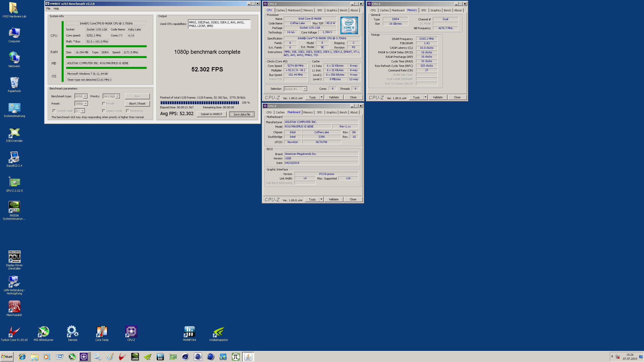Switch to SPD tab in CPU-Z Memory window
Viewport: 644px width, 362px height.
(424, 10)
